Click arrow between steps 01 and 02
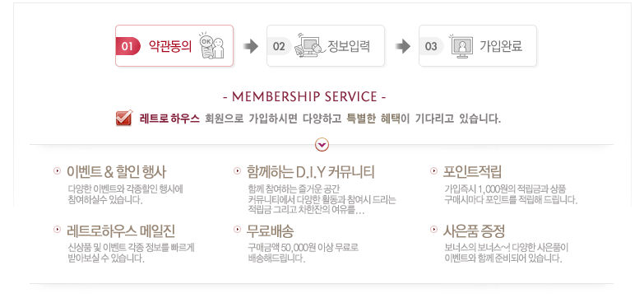Screen dimensions: 644x298 tap(250, 46)
